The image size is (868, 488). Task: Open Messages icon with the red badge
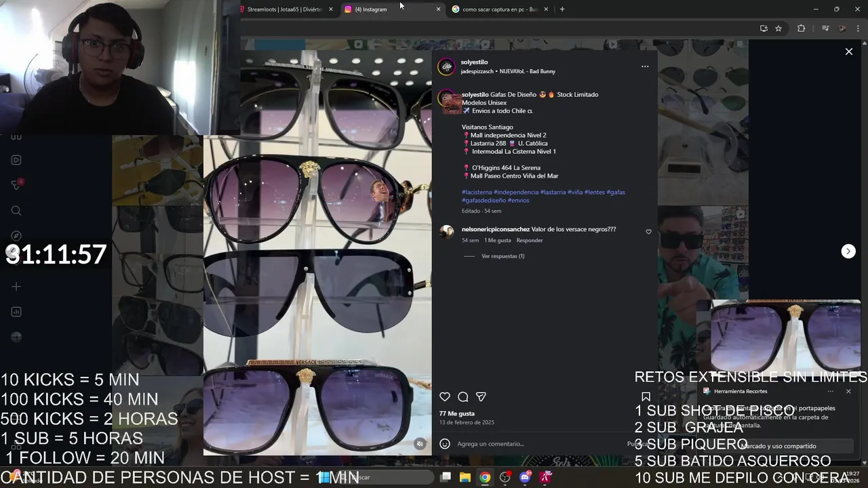[16, 185]
